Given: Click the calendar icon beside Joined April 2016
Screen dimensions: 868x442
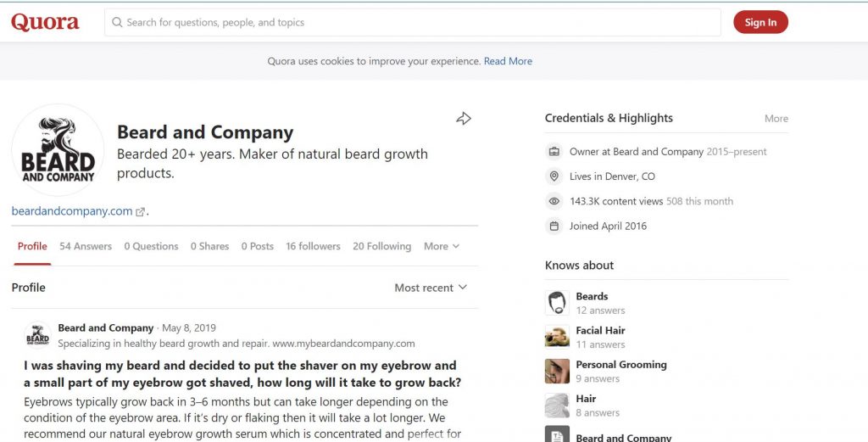Looking at the screenshot, I should point(554,226).
